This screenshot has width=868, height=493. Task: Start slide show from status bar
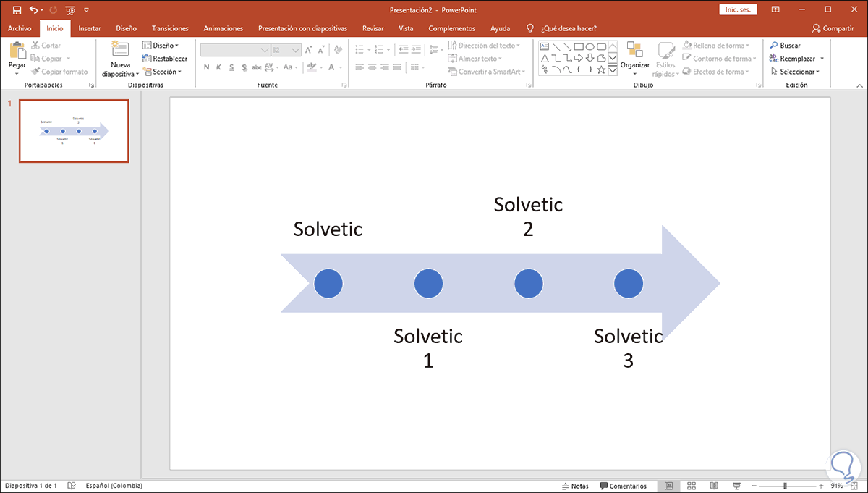[x=736, y=486]
